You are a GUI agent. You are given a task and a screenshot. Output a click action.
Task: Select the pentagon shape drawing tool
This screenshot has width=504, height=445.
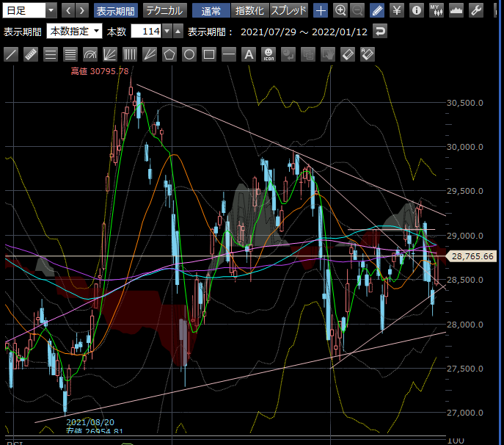point(169,54)
